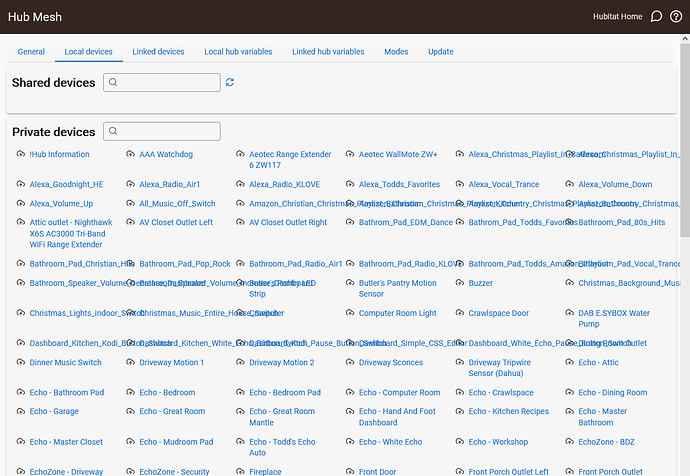Share icon beside EchoZone - BDZ
The image size is (690, 476).
(x=569, y=441)
